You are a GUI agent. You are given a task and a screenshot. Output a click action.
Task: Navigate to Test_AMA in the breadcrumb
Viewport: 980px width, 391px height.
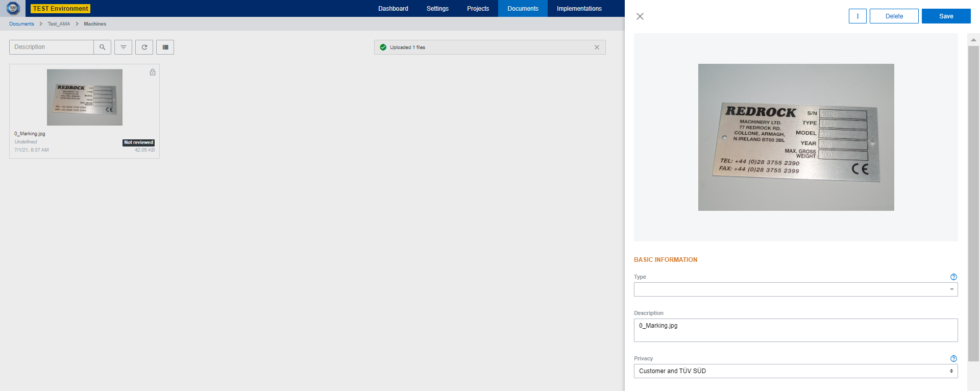[59, 24]
